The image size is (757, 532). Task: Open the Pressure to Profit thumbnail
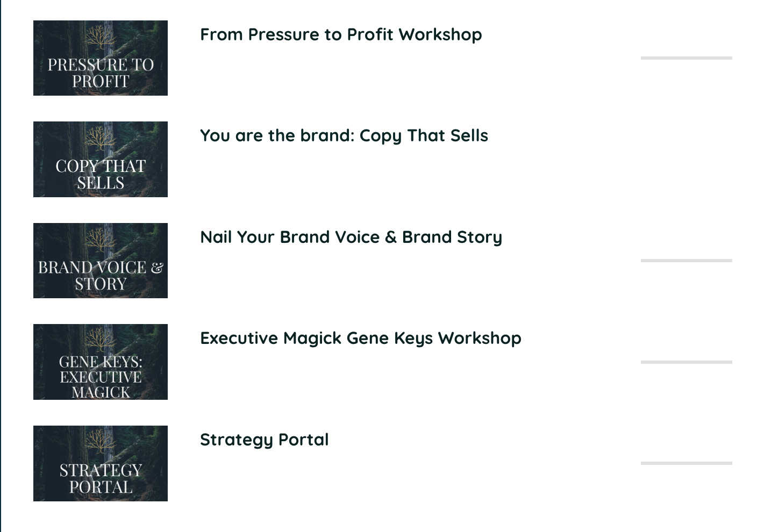[101, 58]
